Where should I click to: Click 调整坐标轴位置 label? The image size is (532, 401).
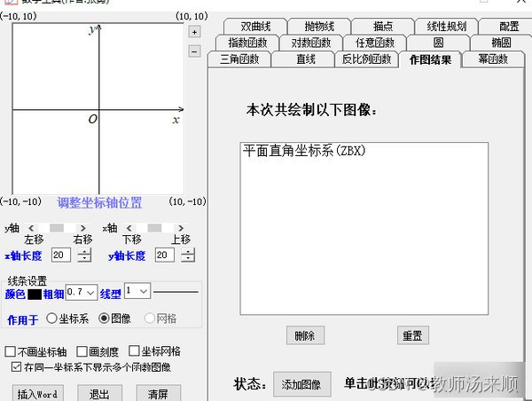tap(99, 202)
